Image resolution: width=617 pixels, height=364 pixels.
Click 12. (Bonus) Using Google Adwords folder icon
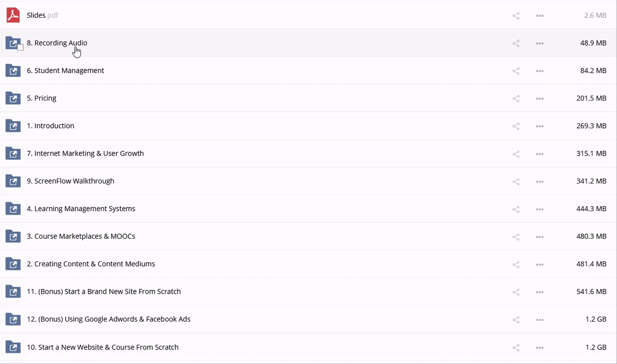coord(13,320)
